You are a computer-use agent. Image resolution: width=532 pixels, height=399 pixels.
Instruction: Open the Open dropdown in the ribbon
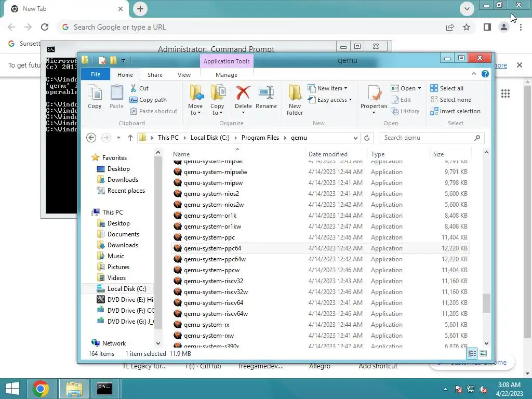406,88
